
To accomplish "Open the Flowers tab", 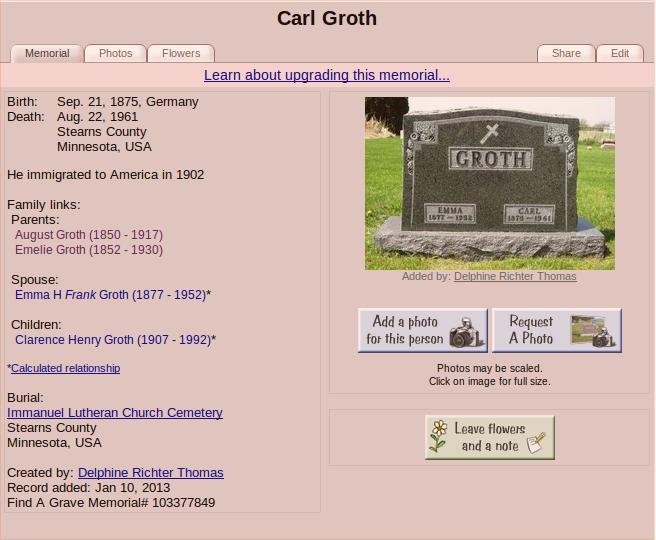I will tap(181, 53).
